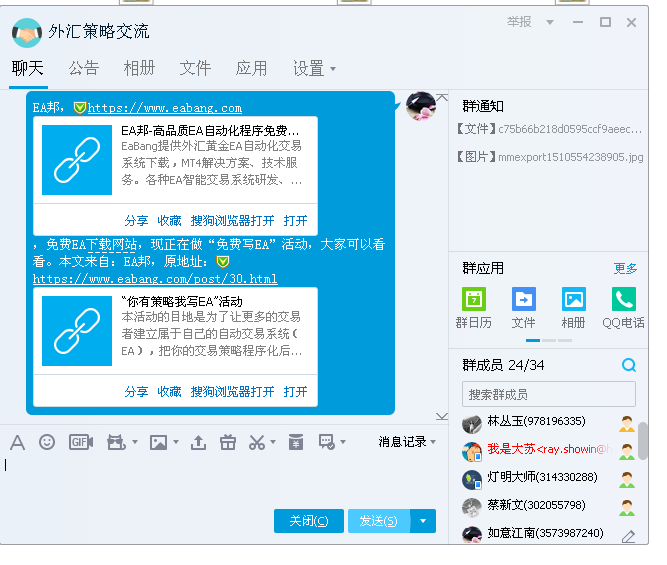This screenshot has height=565, width=667.
Task: Open the https://www.eabang.com link
Action: pyautogui.click(x=165, y=108)
